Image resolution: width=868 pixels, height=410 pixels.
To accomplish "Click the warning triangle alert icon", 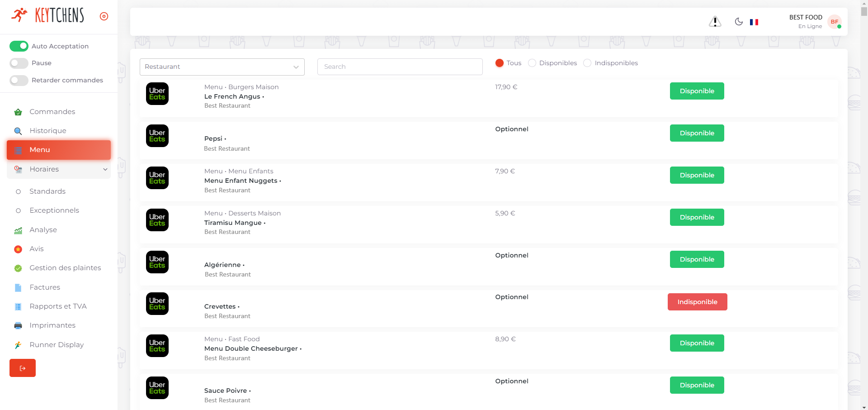I will coord(715,21).
